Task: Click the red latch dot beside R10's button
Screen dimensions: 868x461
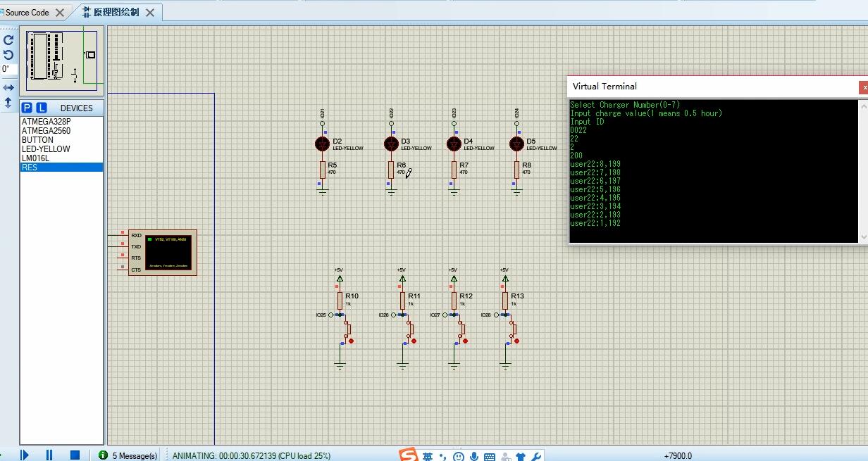Action: 351,341
